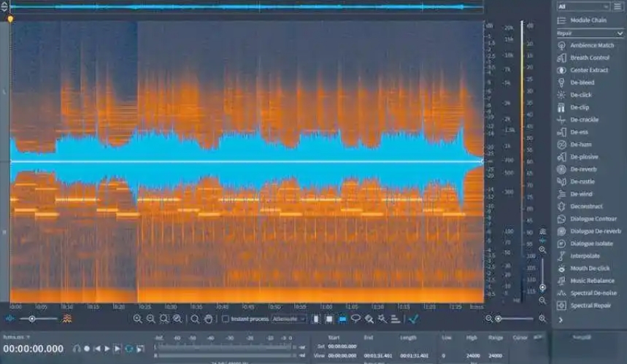Click the Play button
627x364 pixels.
pyautogui.click(x=107, y=349)
